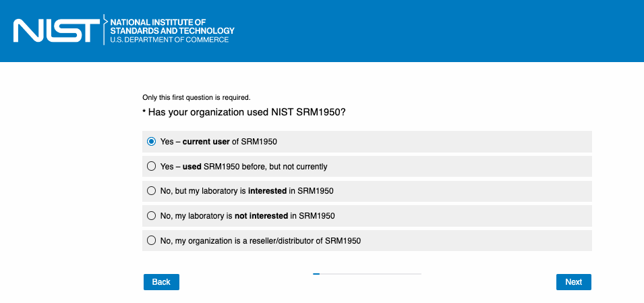
Task: Click the 'Only this first question is required' note
Action: pyautogui.click(x=196, y=97)
